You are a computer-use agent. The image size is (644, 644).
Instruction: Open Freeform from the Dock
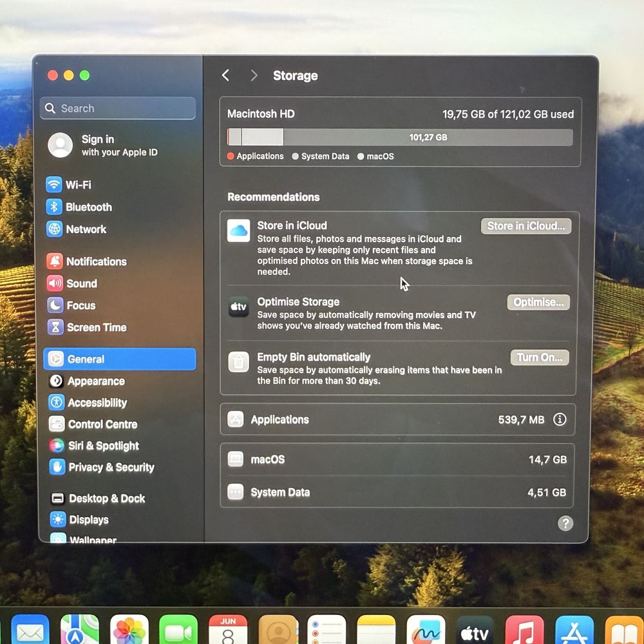point(426,630)
